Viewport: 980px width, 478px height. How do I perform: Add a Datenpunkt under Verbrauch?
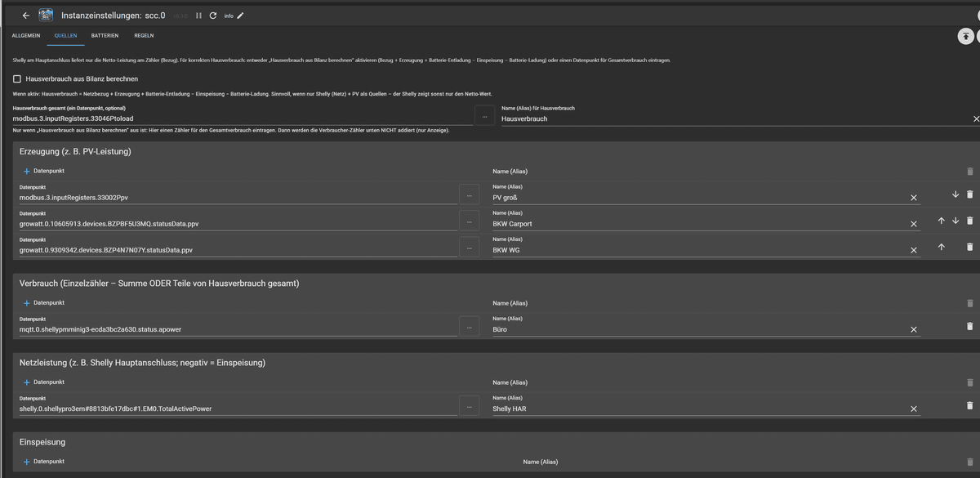pos(42,302)
